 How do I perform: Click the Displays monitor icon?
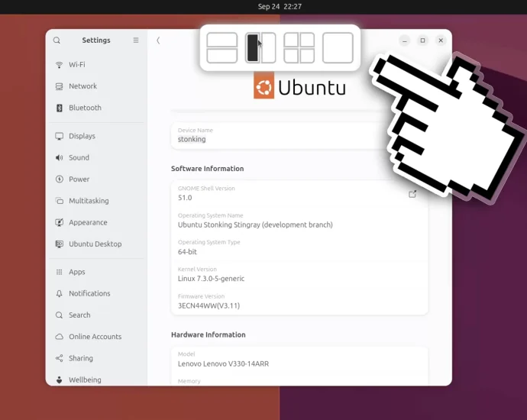59,136
